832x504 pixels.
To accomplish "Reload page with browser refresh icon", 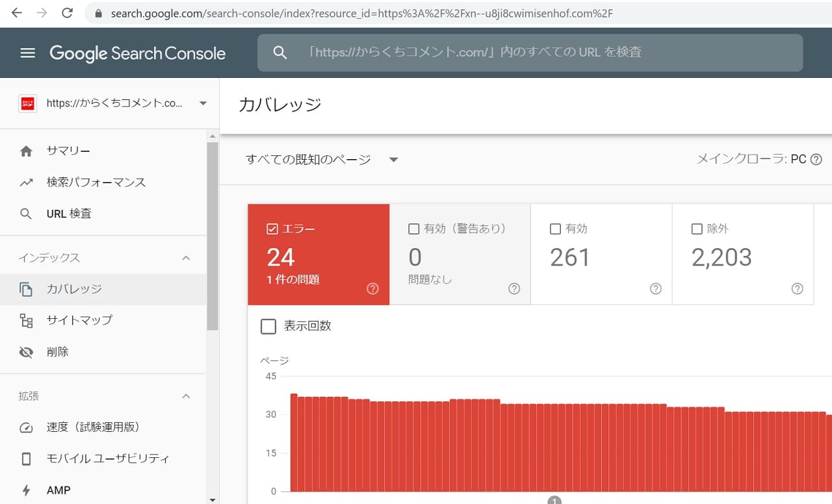I will (x=67, y=13).
